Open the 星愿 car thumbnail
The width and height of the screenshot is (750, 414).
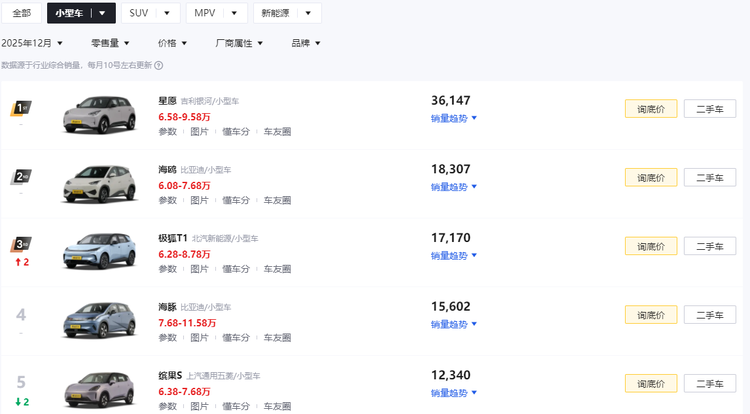coord(98,115)
